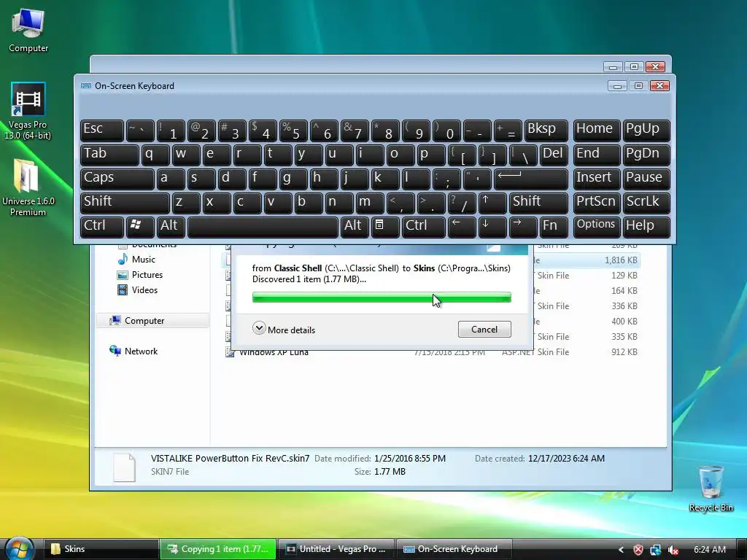Click the PgUp key

tap(646, 131)
